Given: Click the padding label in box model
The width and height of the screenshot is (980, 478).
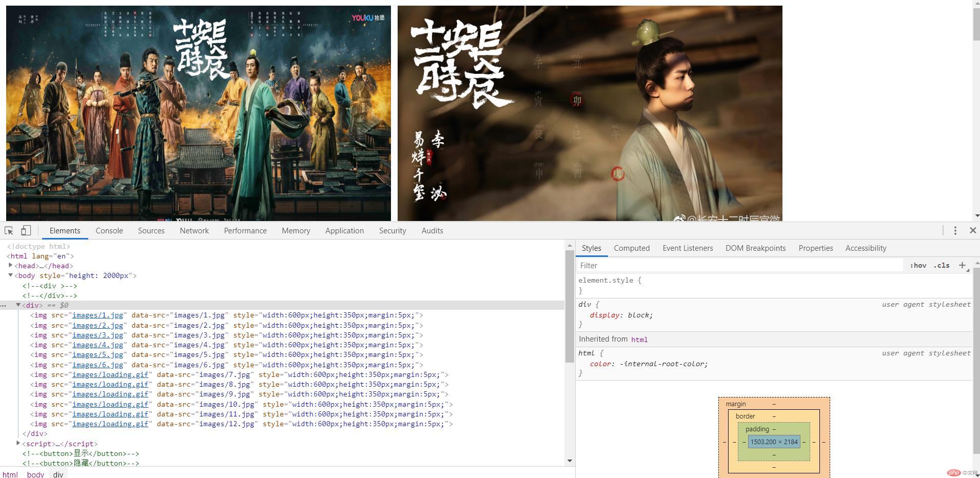Looking at the screenshot, I should click(x=757, y=429).
